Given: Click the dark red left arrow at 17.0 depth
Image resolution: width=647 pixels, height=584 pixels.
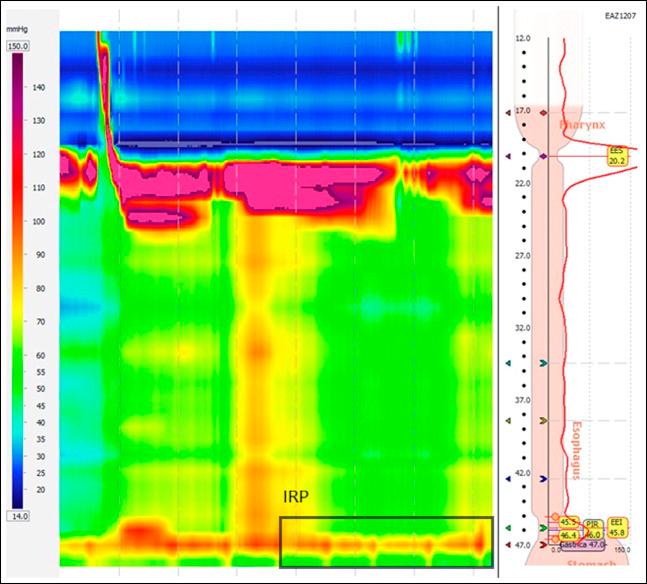Looking at the screenshot, I should click(x=509, y=113).
